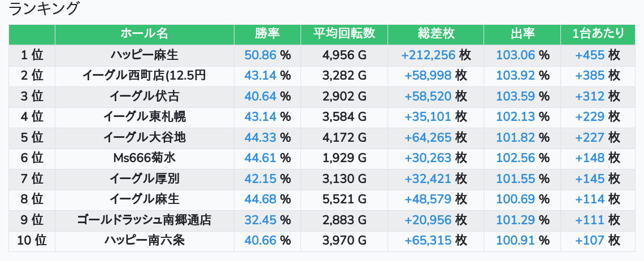Open Ms666菊水 hall entry

coord(145,158)
